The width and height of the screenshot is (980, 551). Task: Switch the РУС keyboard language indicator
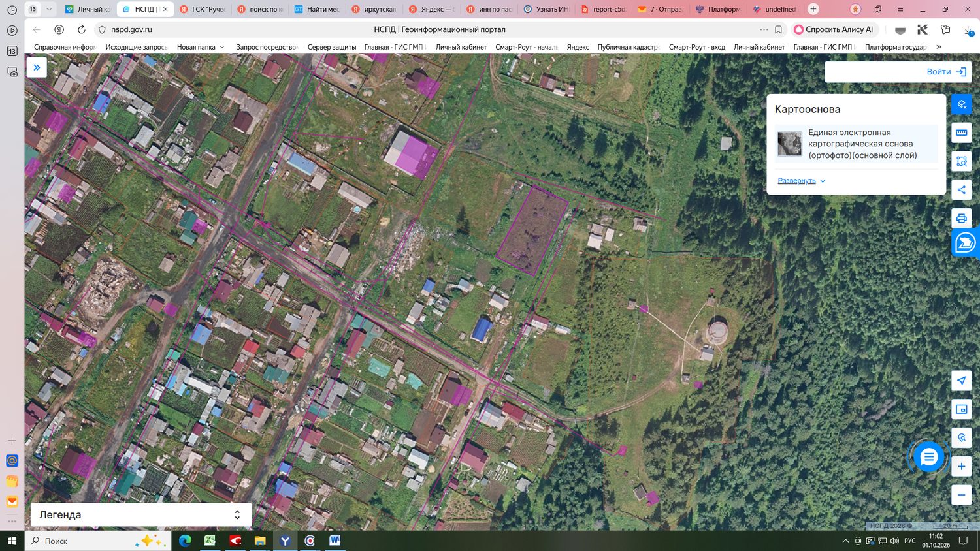pyautogui.click(x=910, y=541)
